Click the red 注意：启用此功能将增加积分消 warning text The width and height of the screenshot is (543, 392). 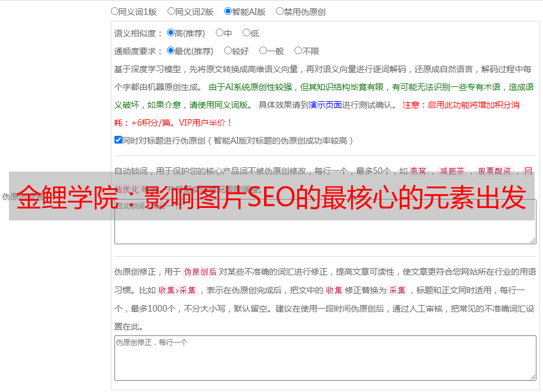pyautogui.click(x=461, y=105)
